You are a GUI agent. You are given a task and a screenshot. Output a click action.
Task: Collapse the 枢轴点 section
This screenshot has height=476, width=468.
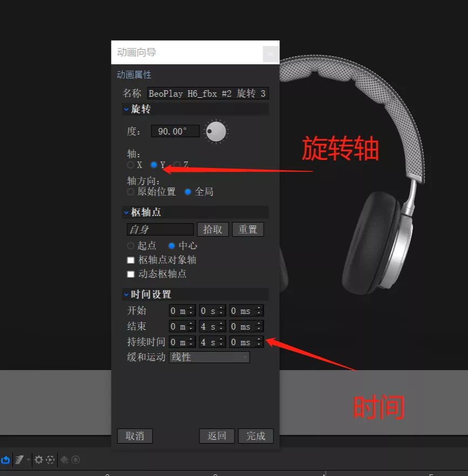pos(126,212)
